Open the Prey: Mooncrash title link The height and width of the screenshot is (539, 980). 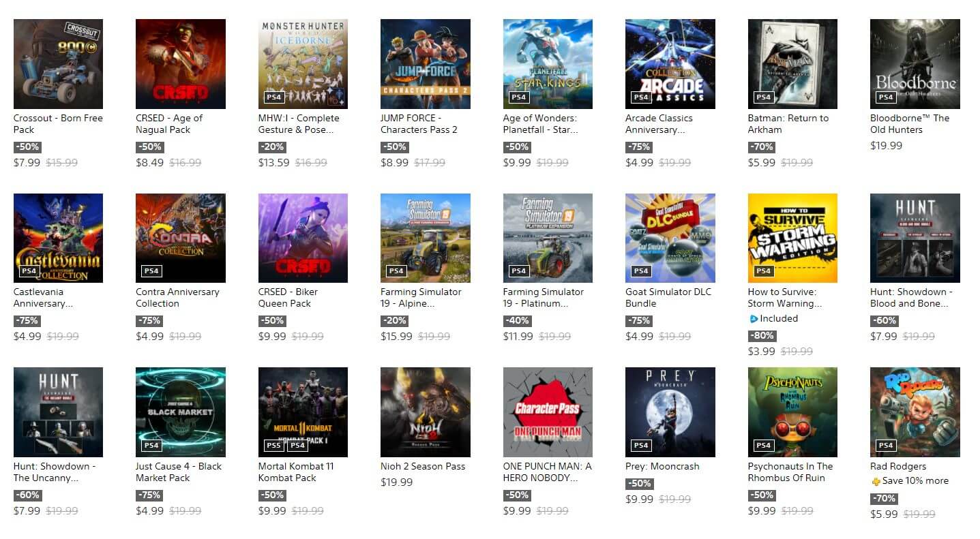pyautogui.click(x=662, y=466)
